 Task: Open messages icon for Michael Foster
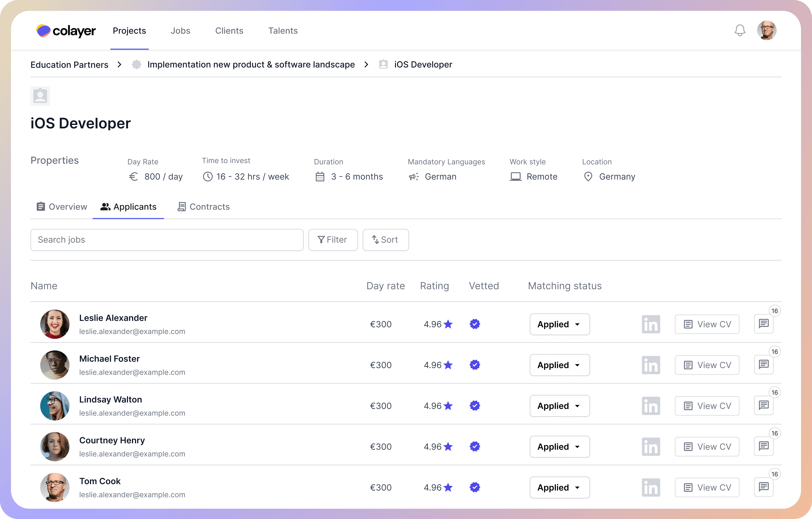pos(763,365)
